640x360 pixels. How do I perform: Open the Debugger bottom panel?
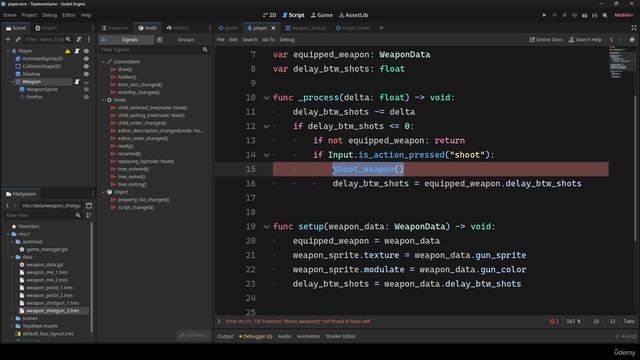click(256, 336)
